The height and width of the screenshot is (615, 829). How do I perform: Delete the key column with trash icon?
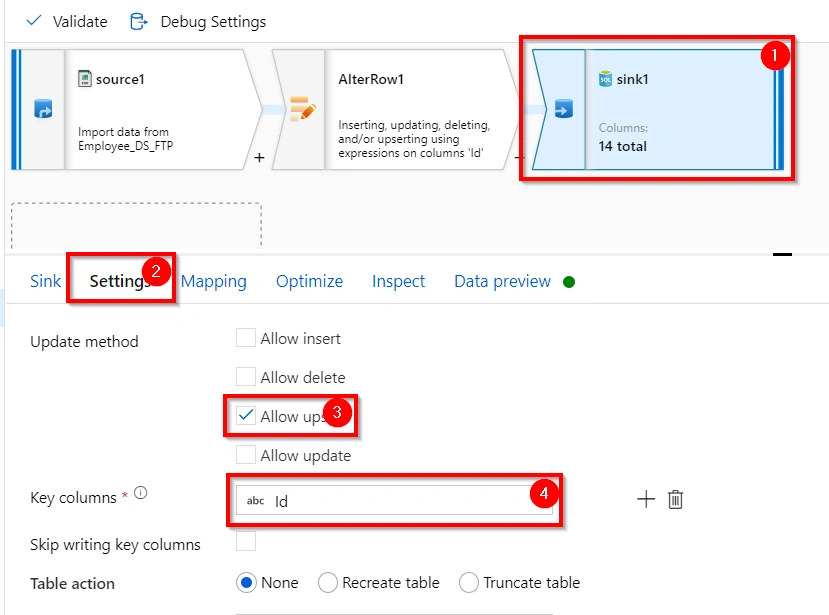675,499
